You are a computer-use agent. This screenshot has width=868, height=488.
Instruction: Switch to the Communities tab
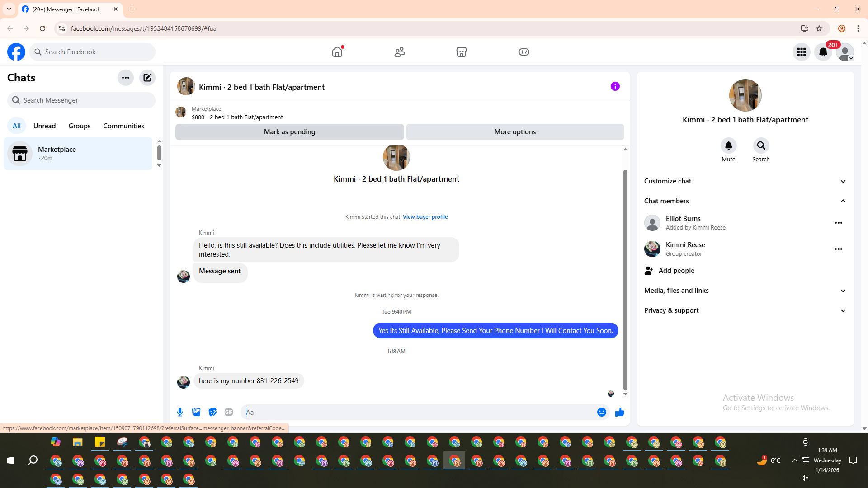pyautogui.click(x=123, y=126)
